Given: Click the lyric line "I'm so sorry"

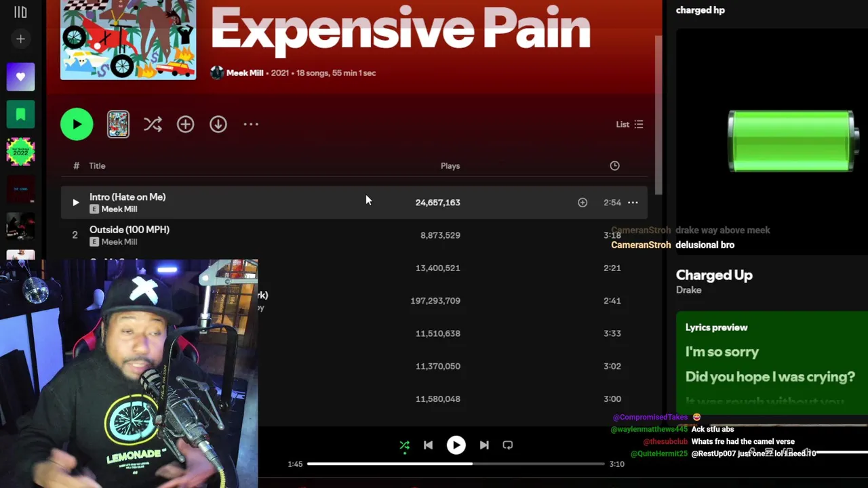Looking at the screenshot, I should point(722,352).
